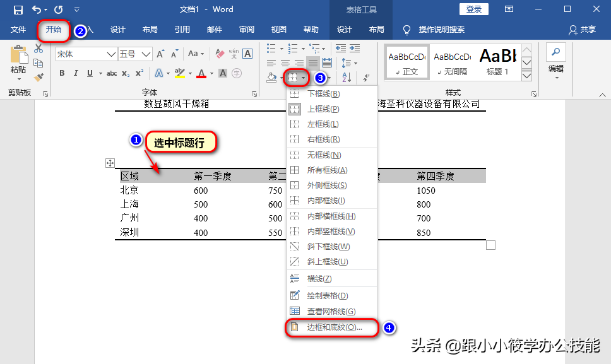Switch to the 审阅 ribbon tab

tap(247, 28)
